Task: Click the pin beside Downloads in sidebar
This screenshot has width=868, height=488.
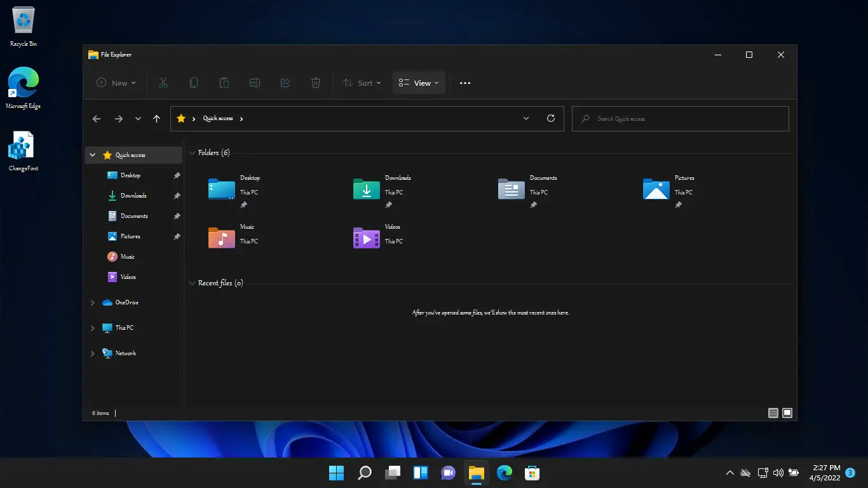Action: pos(177,196)
